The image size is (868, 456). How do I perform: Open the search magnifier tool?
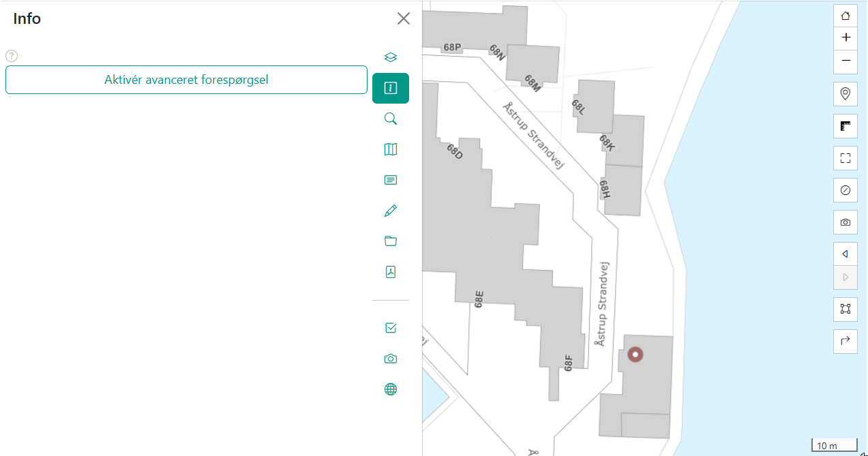click(390, 119)
